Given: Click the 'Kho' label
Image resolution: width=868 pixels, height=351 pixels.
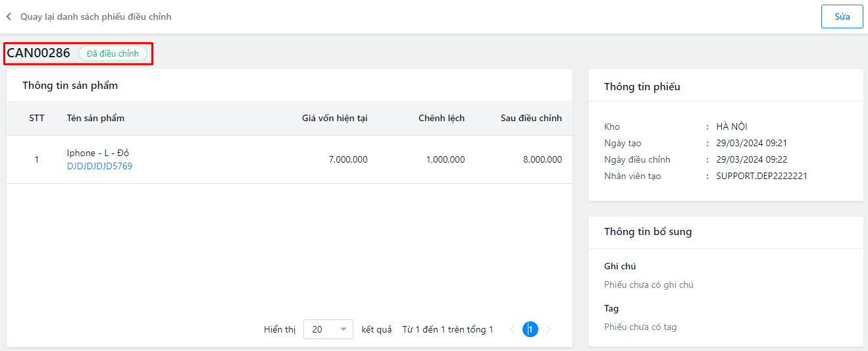Looking at the screenshot, I should pos(612,126).
